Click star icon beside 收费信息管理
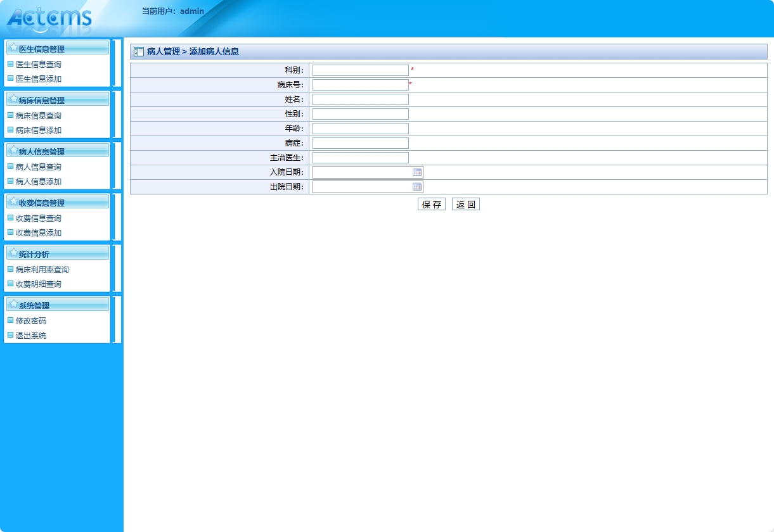 13,201
